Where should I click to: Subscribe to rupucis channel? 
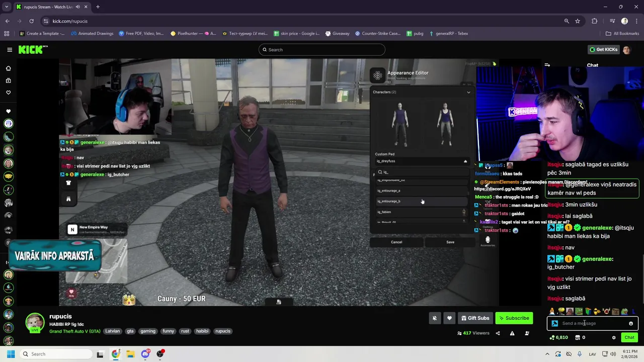[x=514, y=318]
